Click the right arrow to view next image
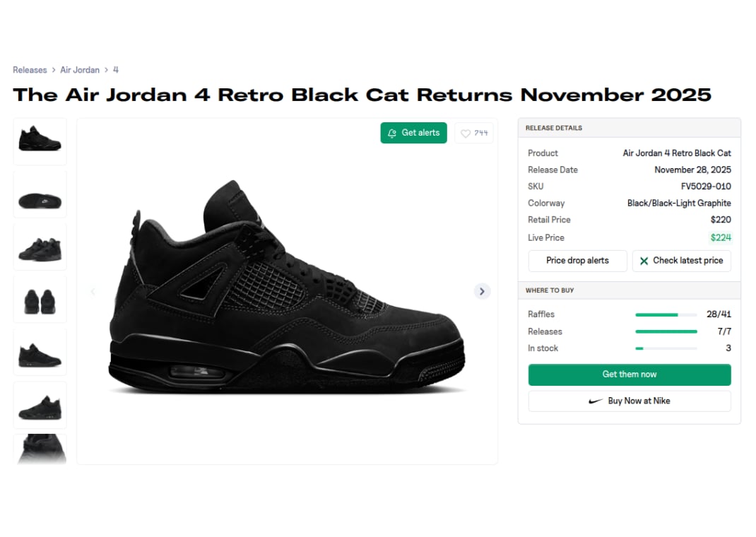Viewport: 756px width, 537px height. pos(482,291)
